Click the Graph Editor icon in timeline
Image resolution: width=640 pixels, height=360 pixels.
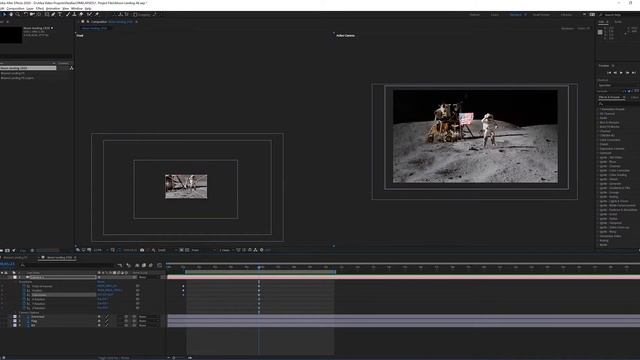159,265
